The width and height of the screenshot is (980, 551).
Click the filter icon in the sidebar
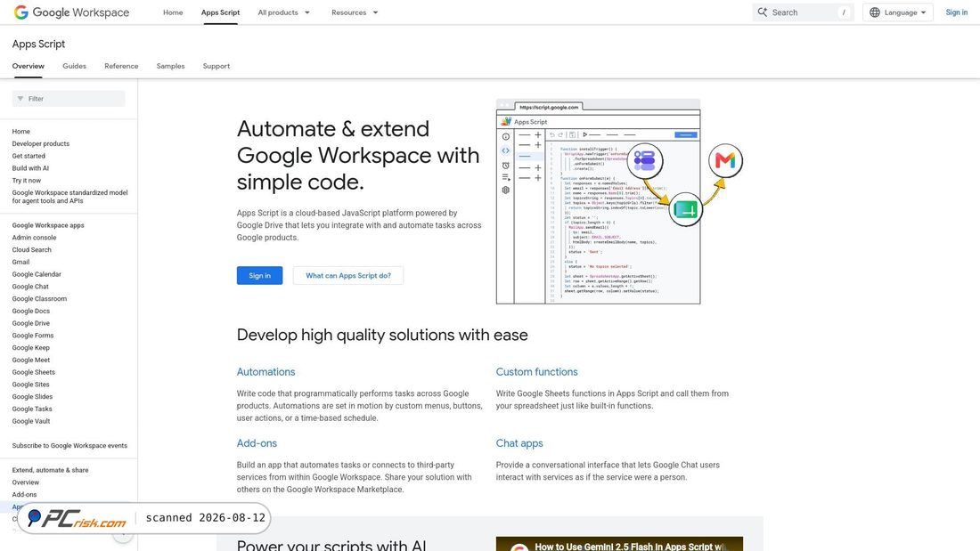[x=20, y=99]
